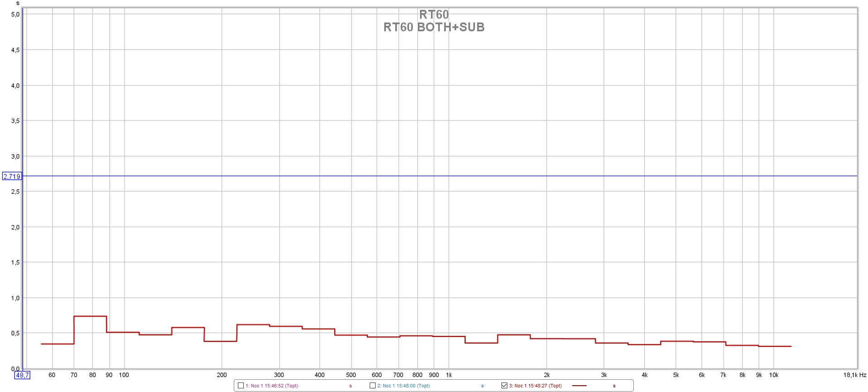
Task: Enable measurement 2 trace checkbox 15:48:00
Action: [x=372, y=386]
